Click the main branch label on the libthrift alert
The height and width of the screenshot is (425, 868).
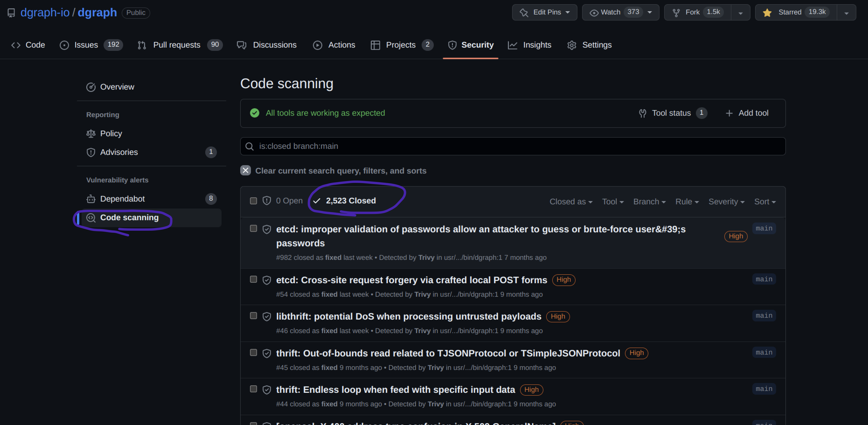(x=764, y=316)
